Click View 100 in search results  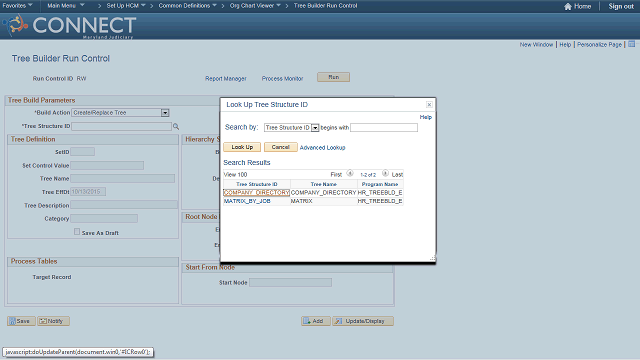point(236,175)
